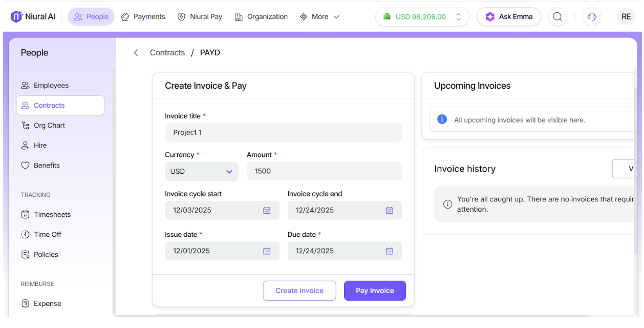Open calendar icon for Invoice cycle end
Screen dimensions: 644x328
[x=389, y=210]
